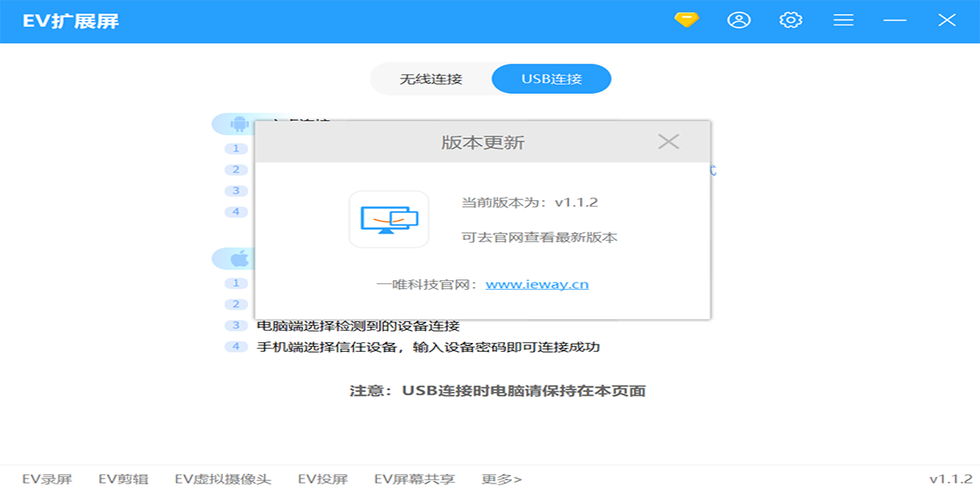Click the EV扩展屏 logo in update dialog
Screen dimensions: 980x490
click(389, 219)
